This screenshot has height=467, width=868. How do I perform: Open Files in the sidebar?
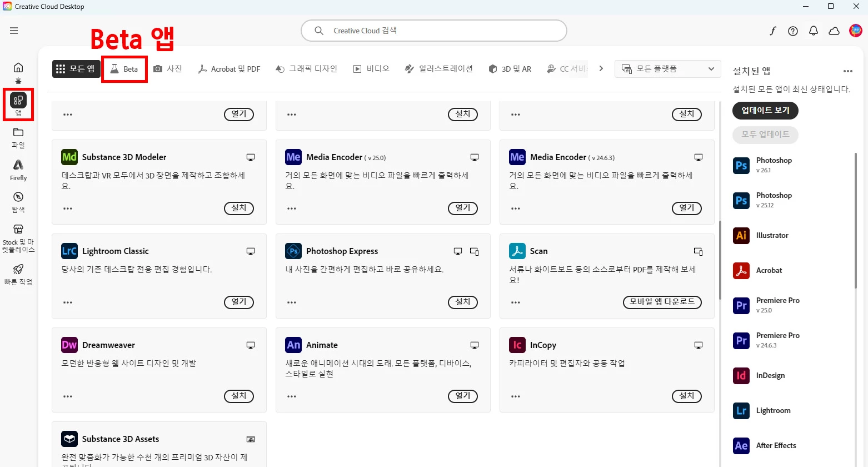(x=18, y=137)
